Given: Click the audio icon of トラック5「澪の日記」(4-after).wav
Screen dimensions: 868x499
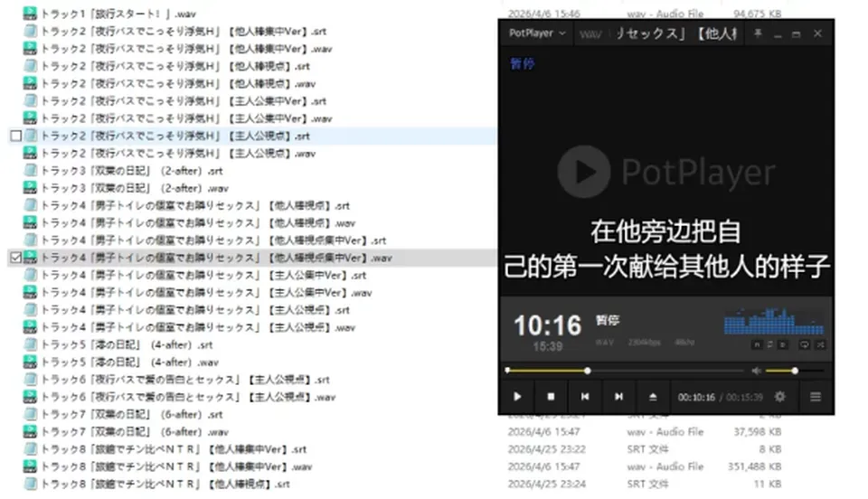Looking at the screenshot, I should click(x=30, y=362).
